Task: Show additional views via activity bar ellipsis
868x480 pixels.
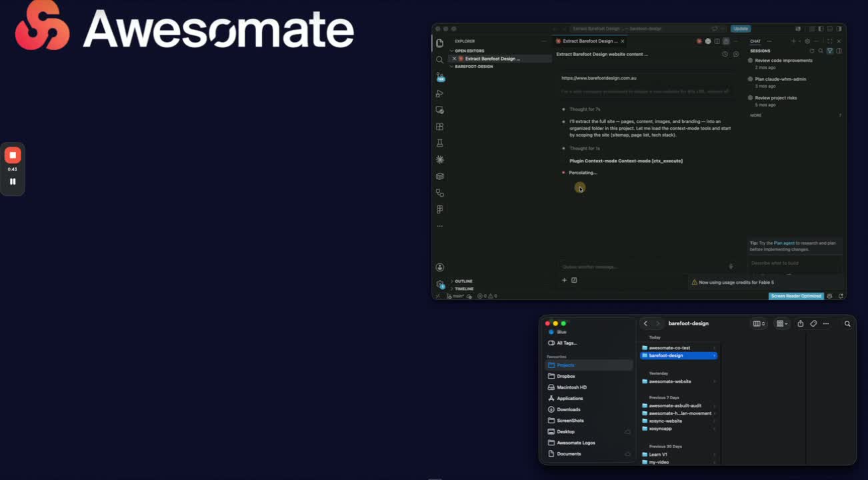Action: (439, 226)
